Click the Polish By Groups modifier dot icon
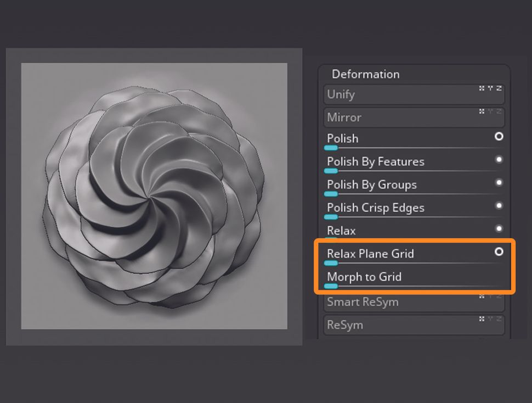This screenshot has height=403, width=532. (x=499, y=183)
